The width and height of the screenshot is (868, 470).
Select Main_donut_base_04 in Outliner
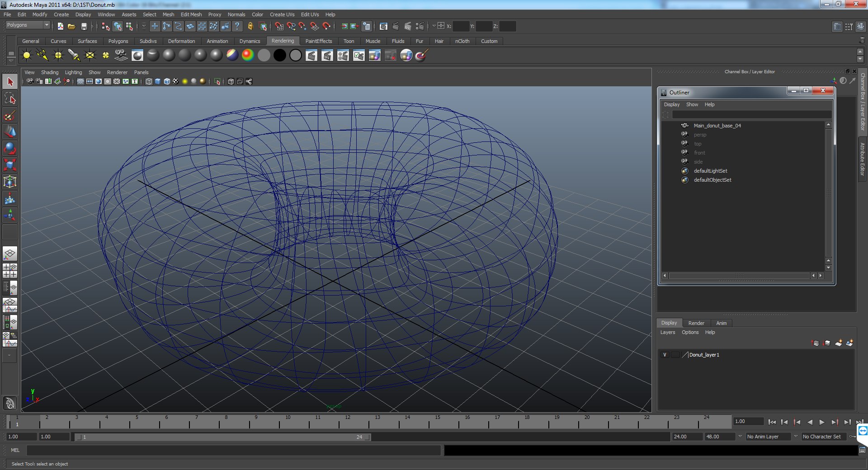tap(717, 126)
